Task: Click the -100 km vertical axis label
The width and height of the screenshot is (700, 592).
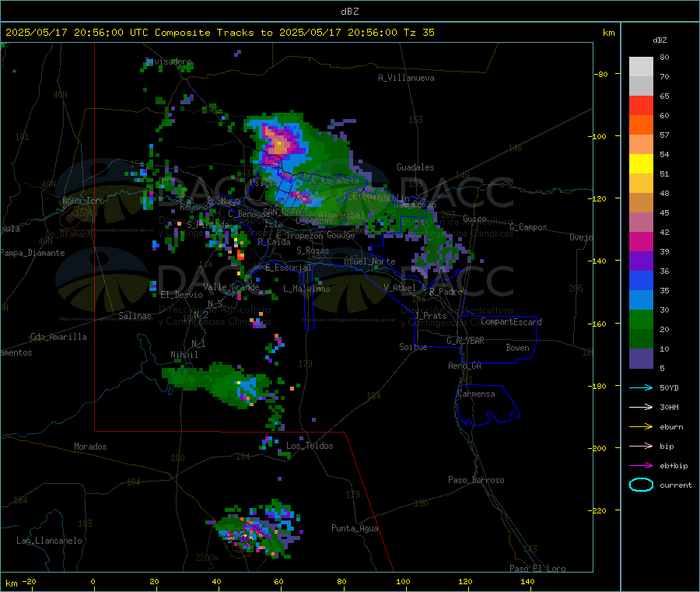Action: (x=599, y=136)
